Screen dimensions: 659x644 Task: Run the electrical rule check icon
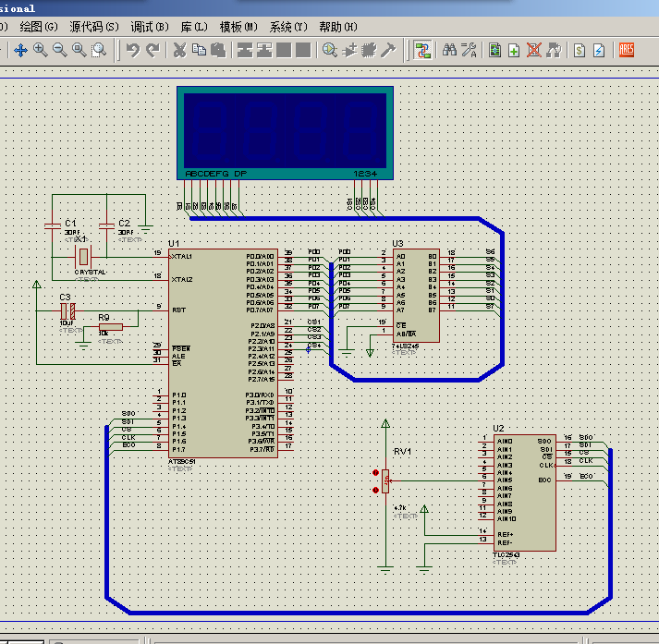599,51
